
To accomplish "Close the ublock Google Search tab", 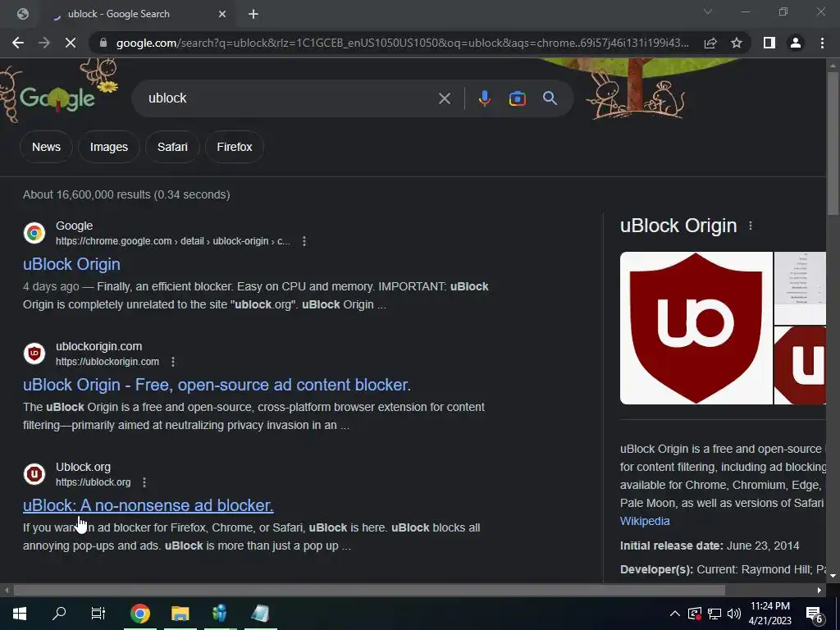I will coord(222,15).
